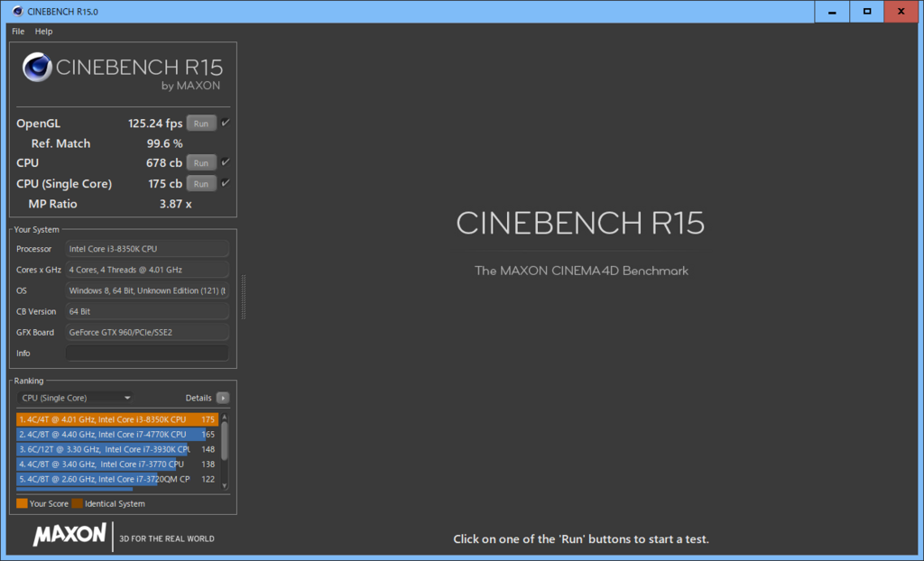Image resolution: width=924 pixels, height=561 pixels.
Task: Click the orange Your Score legend swatch
Action: click(x=22, y=503)
